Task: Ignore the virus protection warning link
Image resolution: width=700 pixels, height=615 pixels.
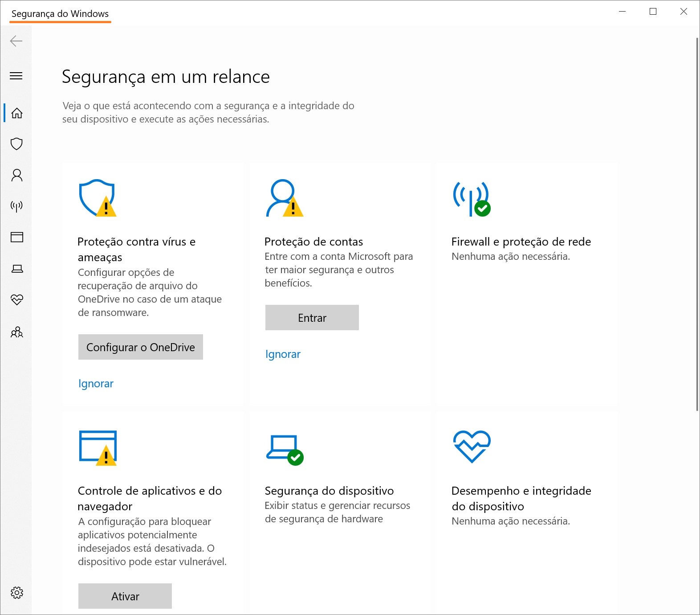Action: point(96,384)
